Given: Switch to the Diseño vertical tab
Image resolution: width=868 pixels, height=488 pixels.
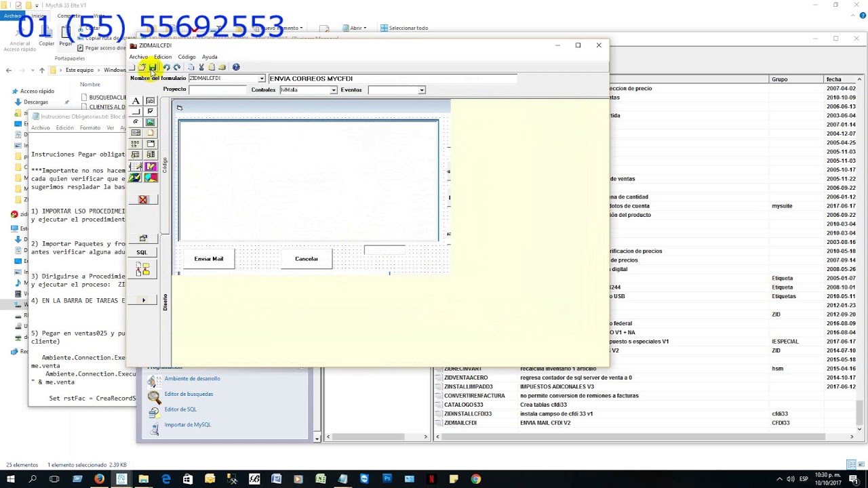Looking at the screenshot, I should [165, 302].
